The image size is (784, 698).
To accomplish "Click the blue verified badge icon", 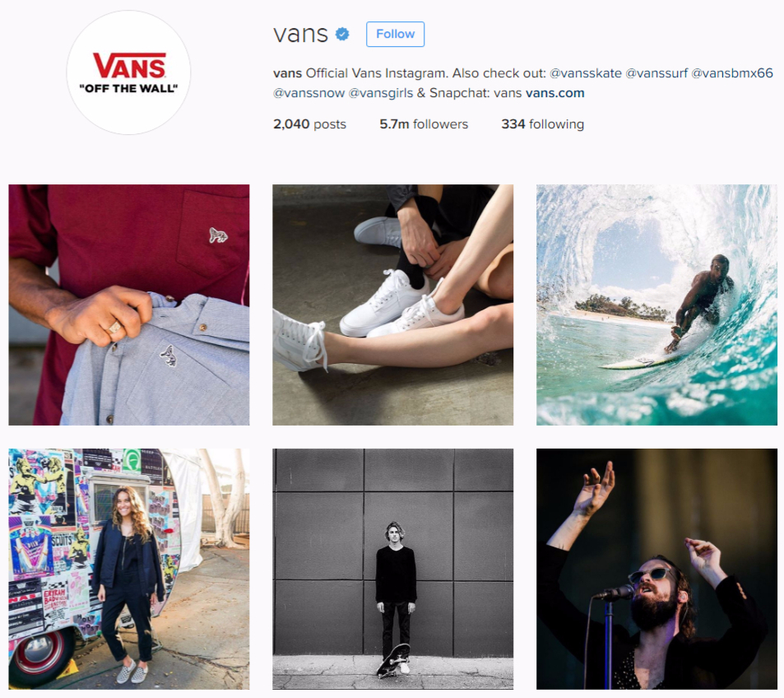I will click(342, 34).
